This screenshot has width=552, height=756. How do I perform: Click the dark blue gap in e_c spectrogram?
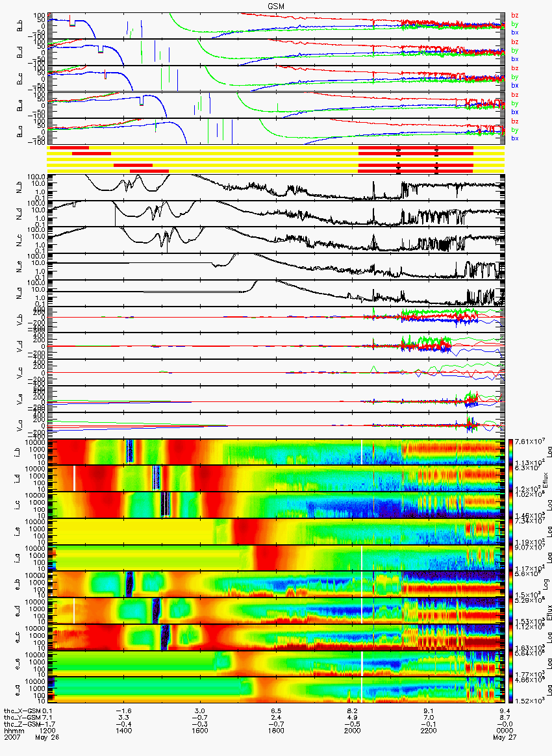click(165, 637)
